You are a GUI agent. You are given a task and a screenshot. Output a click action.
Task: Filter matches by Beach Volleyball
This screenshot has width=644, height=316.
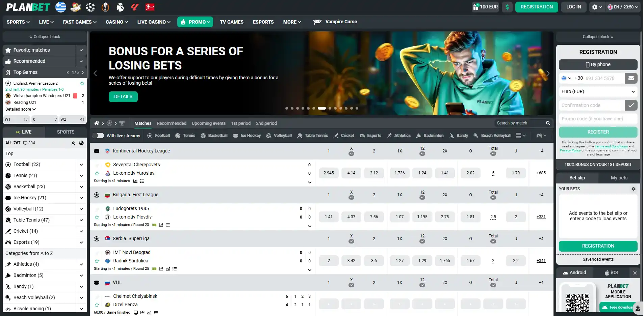492,136
